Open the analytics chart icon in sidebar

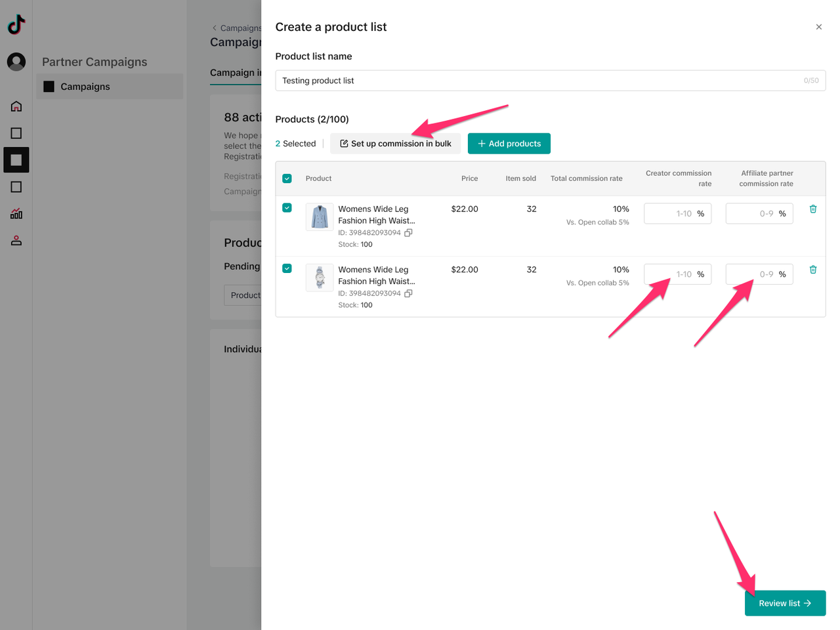tap(16, 214)
